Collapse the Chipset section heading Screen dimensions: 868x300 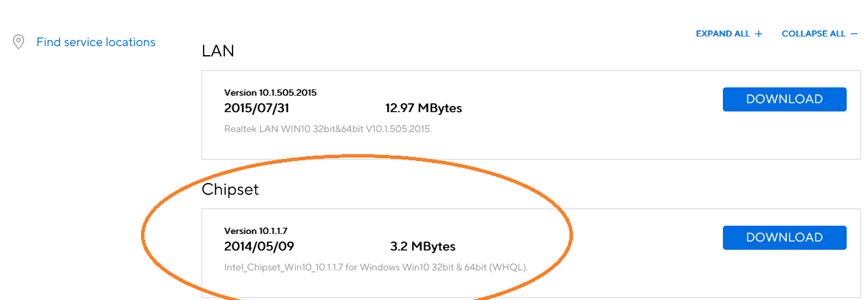[230, 189]
